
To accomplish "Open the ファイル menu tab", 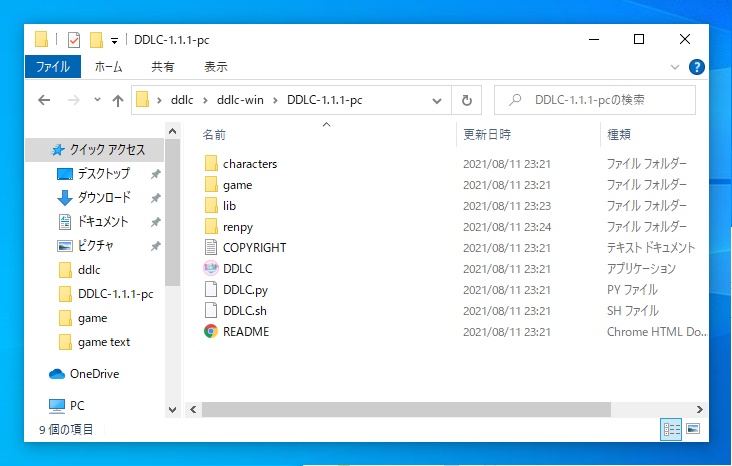I will (53, 67).
